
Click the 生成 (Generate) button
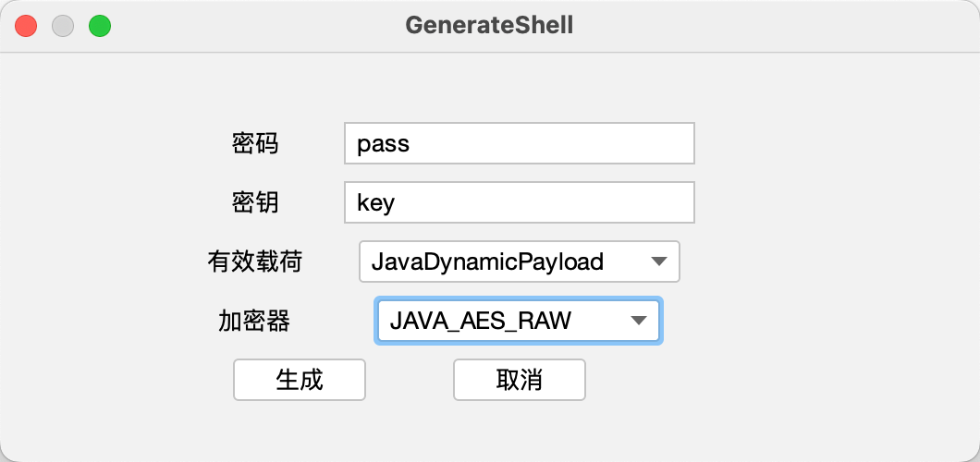[x=300, y=380]
